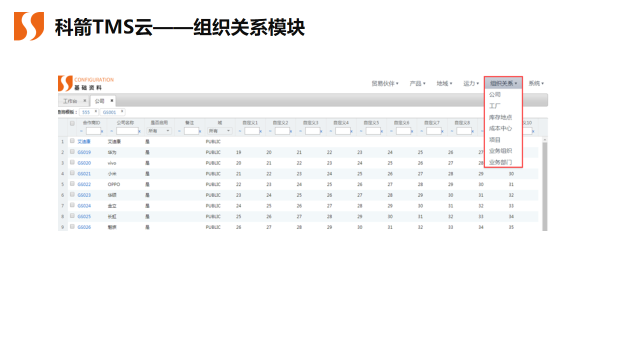Open the GS019 company link
The width and height of the screenshot is (640, 360).
[x=84, y=152]
